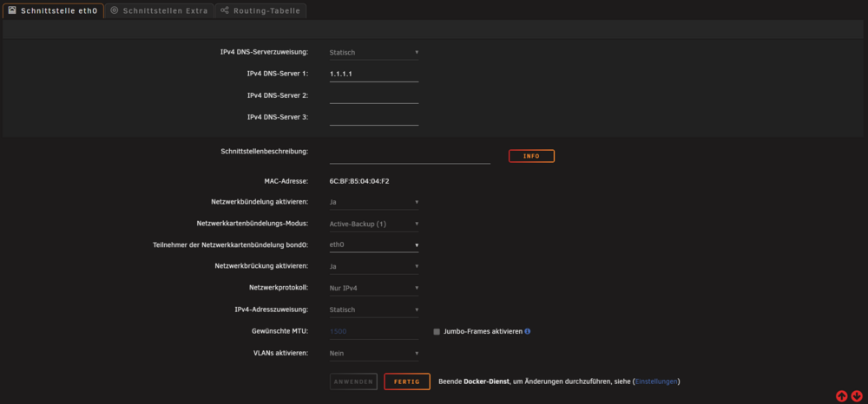Screen dimensions: 868x404
Task: Click the Schnittstelle eth0 tab icon
Action: [x=12, y=10]
